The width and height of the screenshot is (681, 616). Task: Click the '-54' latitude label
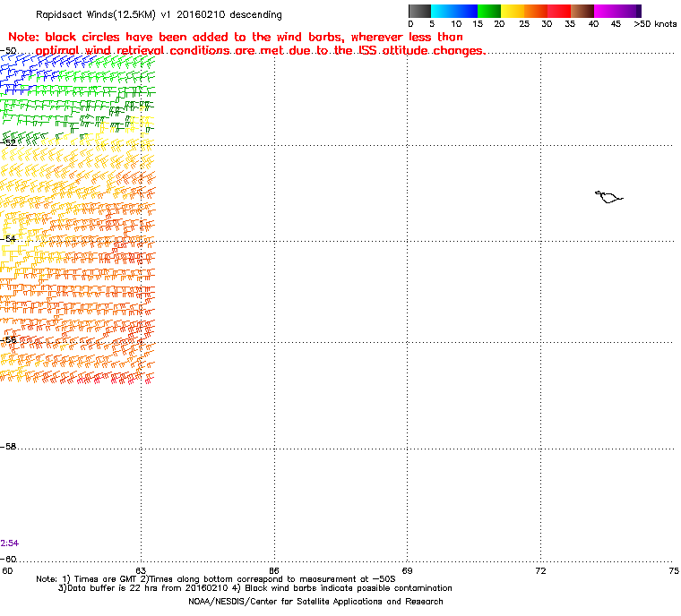tap(8, 239)
